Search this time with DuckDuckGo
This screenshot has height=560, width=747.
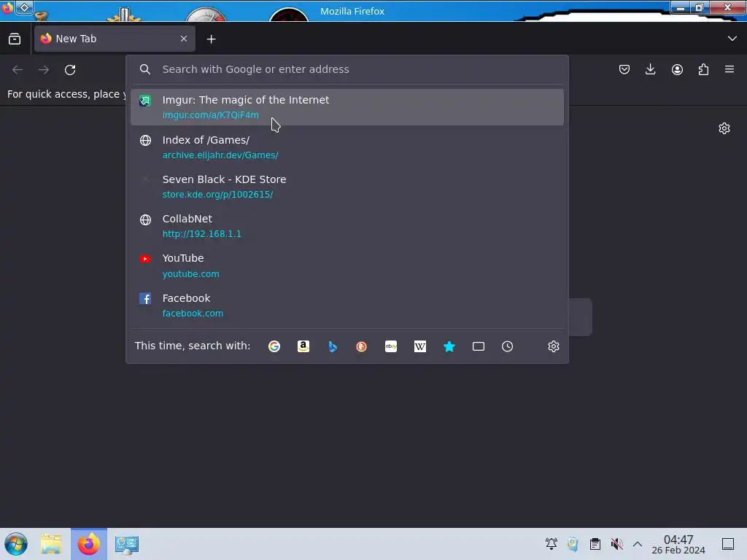pos(362,346)
